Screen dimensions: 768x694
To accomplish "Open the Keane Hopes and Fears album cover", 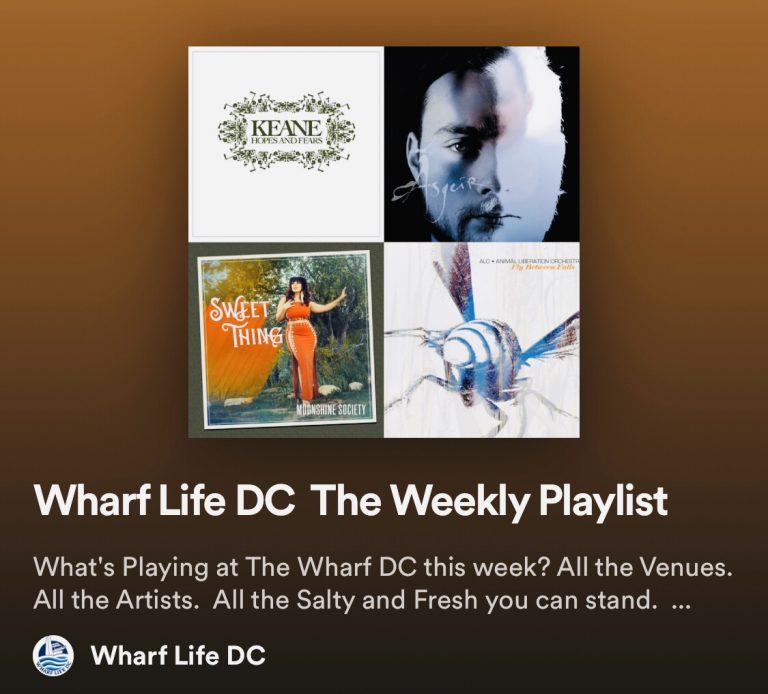I will (x=286, y=144).
